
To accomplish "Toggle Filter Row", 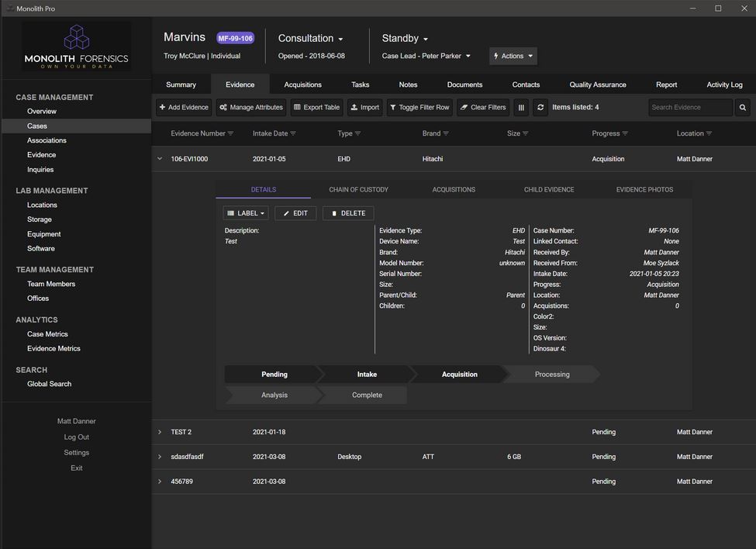I will [x=419, y=108].
